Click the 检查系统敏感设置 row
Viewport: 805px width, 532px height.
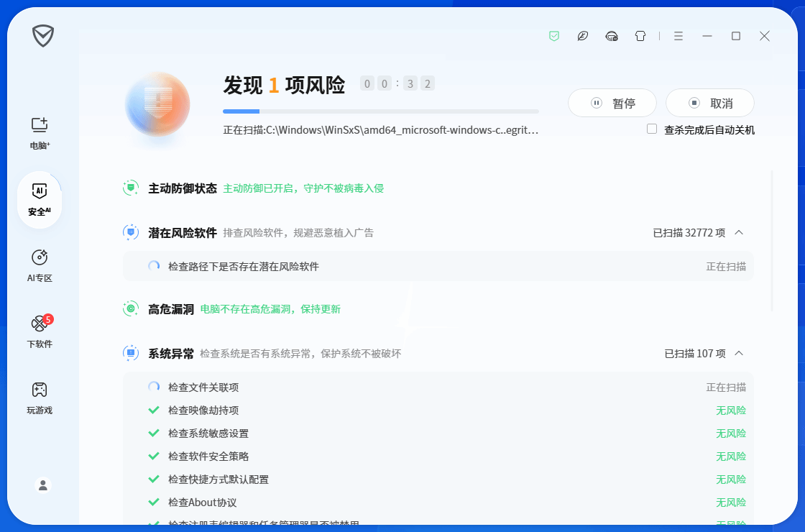coord(438,434)
